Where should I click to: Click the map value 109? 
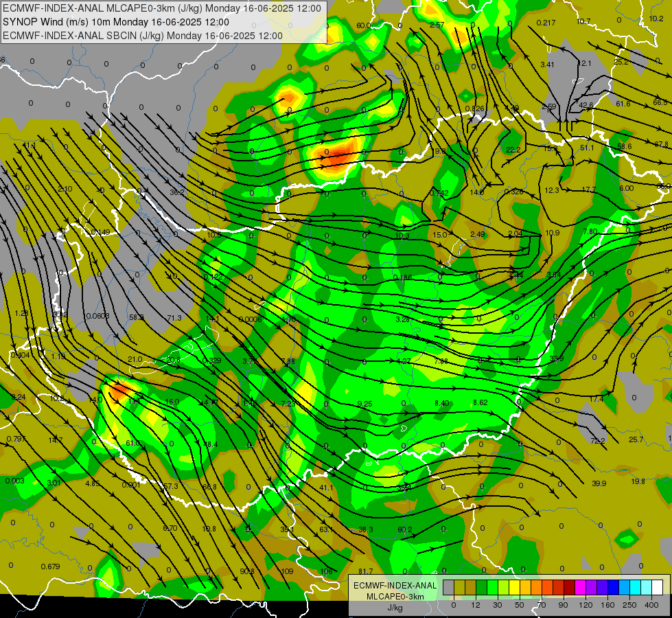point(287,571)
